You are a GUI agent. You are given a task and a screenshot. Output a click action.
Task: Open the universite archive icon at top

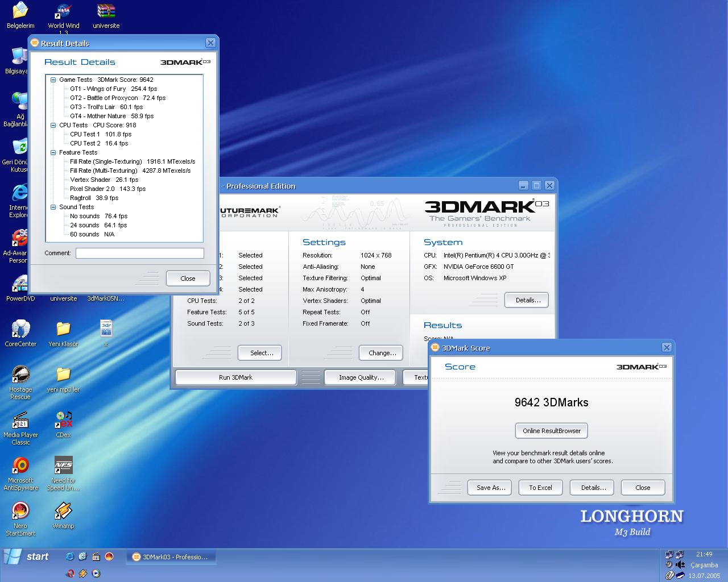[x=106, y=15]
